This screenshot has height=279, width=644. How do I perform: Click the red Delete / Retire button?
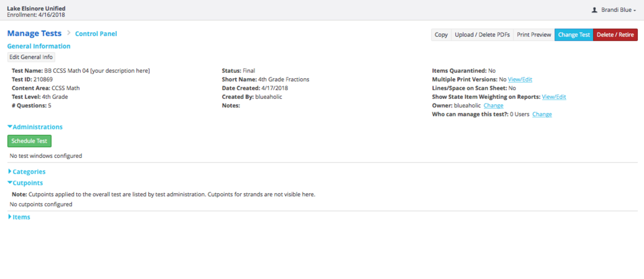[x=615, y=35]
